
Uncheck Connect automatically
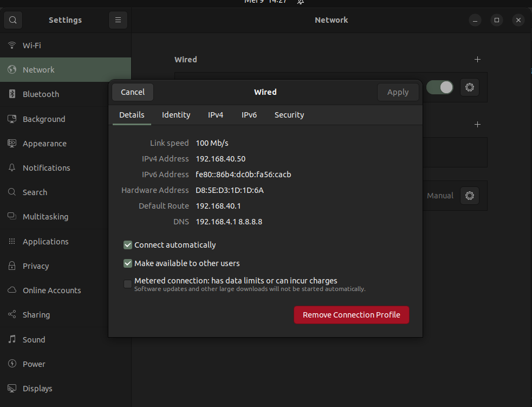pyautogui.click(x=128, y=245)
